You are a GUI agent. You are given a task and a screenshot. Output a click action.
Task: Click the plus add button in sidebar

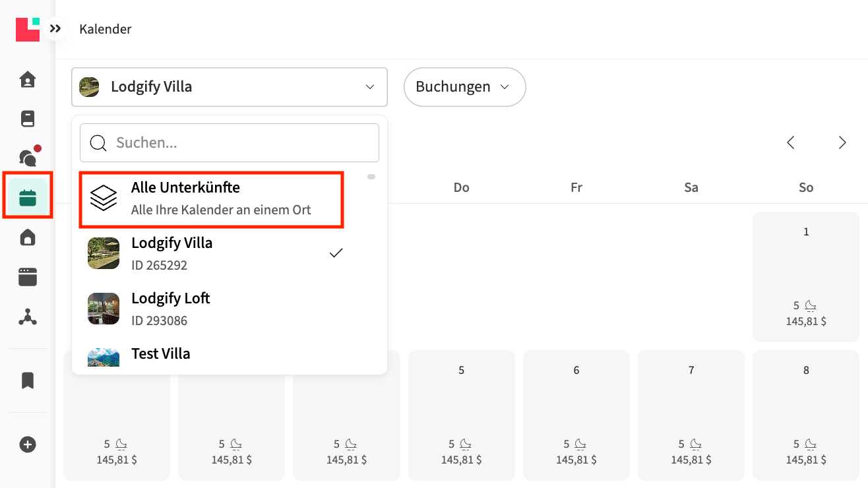pos(28,444)
